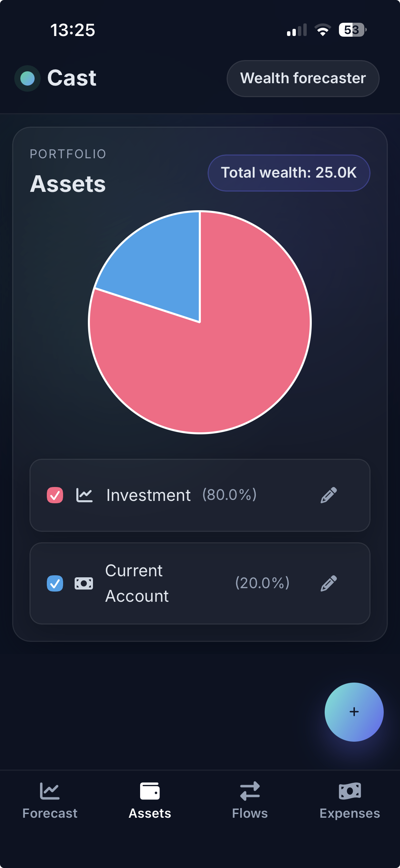
Task: Open the Forecast tab
Action: 50,799
